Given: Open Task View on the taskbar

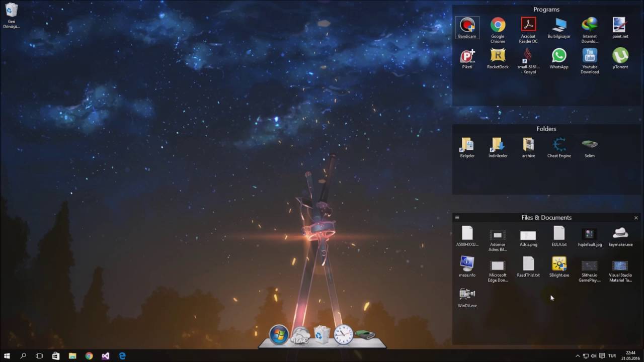Looking at the screenshot, I should 39,355.
